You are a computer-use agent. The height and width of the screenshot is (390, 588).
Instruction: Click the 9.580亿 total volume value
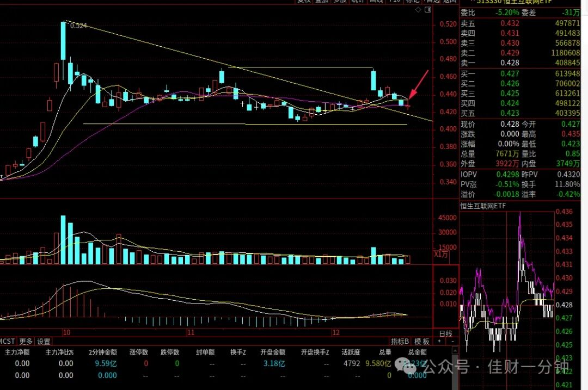378,363
